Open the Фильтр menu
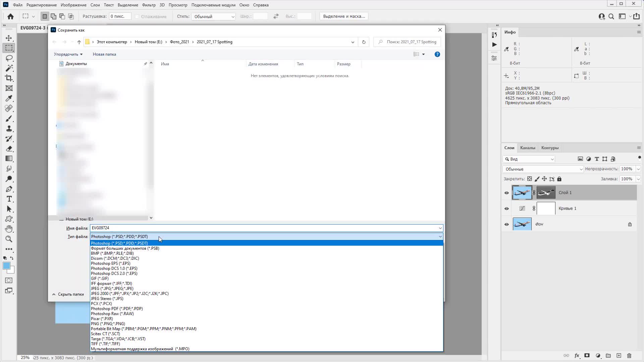Screen dimensions: 644x362 coord(149,5)
